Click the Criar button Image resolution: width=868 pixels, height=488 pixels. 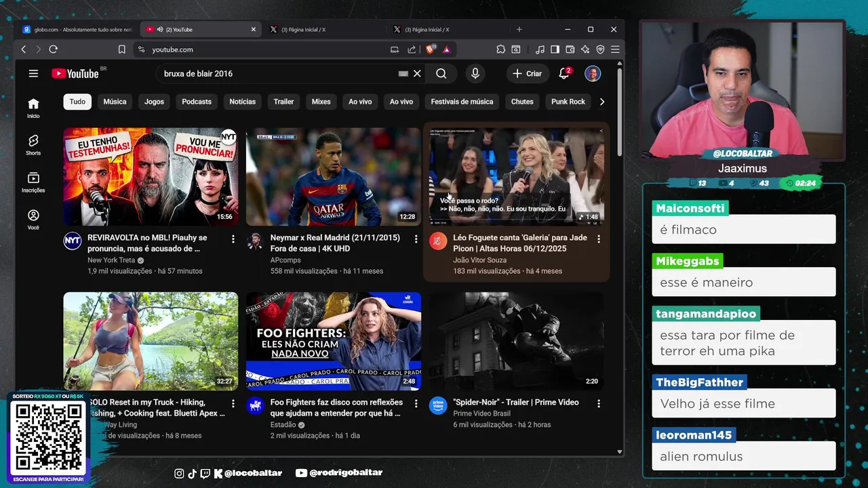tap(527, 73)
